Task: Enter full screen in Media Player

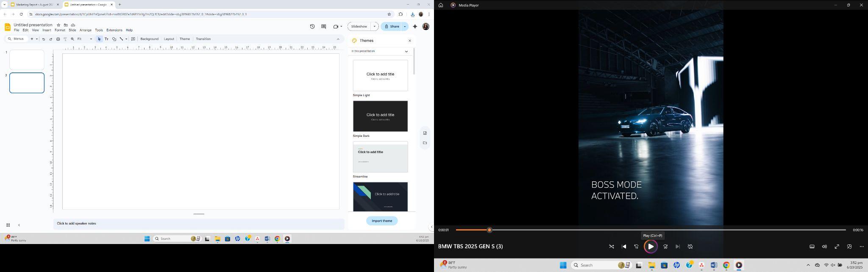Action: pos(837,247)
